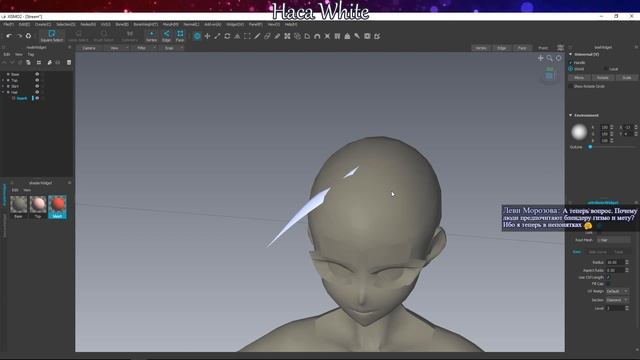Open the Section dropdown

click(617, 300)
